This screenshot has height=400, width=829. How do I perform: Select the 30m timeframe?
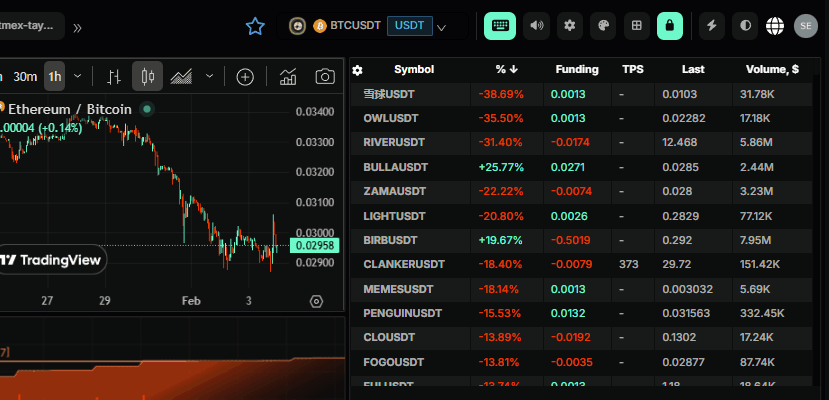(x=25, y=76)
